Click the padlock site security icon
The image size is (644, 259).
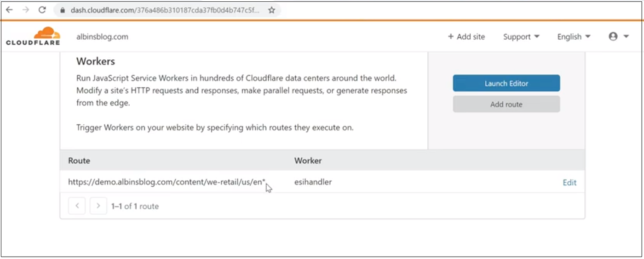[x=63, y=10]
